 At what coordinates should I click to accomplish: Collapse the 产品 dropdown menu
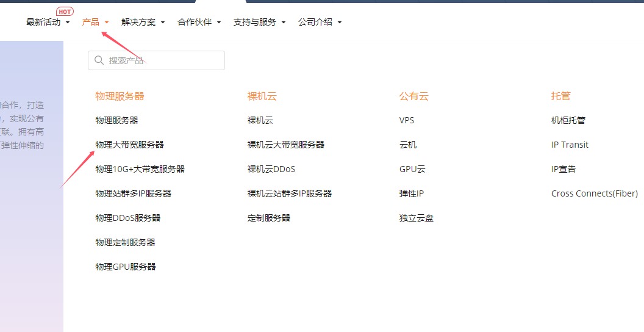coord(95,22)
